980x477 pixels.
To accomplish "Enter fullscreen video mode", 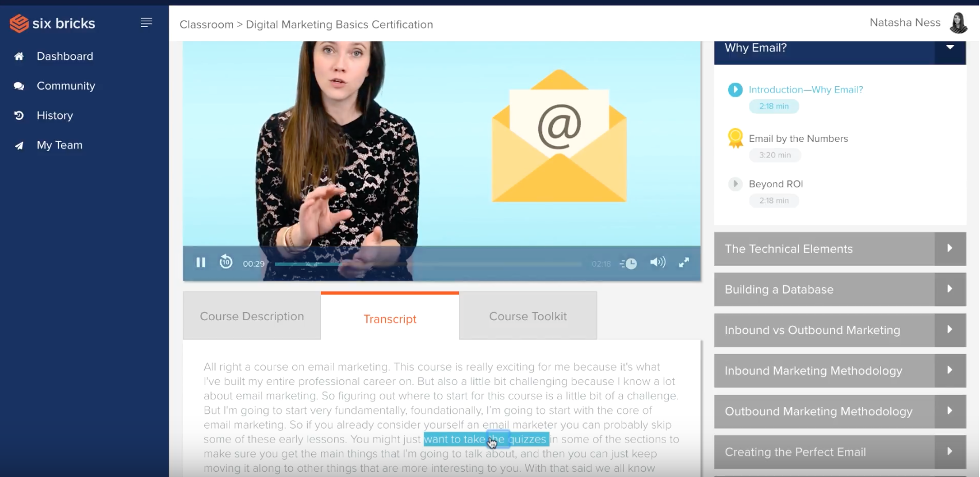I will 684,263.
